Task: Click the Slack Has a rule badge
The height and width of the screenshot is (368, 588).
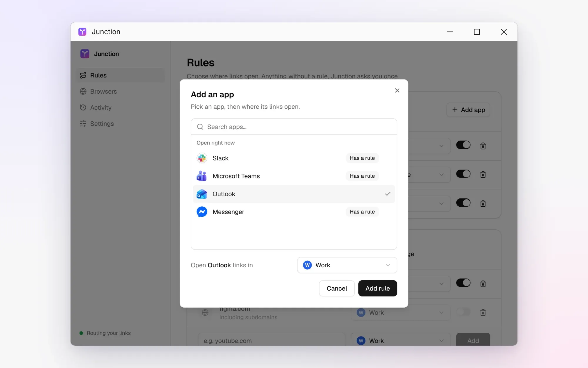Action: coord(362,158)
